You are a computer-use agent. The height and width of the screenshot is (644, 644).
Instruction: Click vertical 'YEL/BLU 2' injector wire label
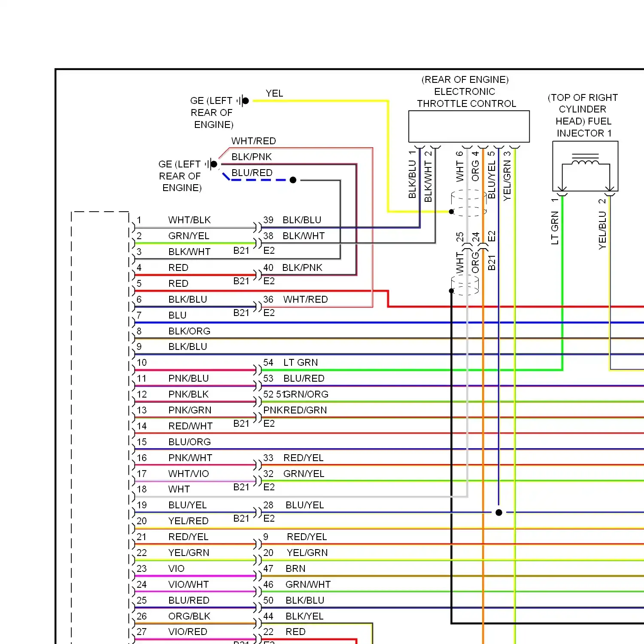tap(602, 223)
